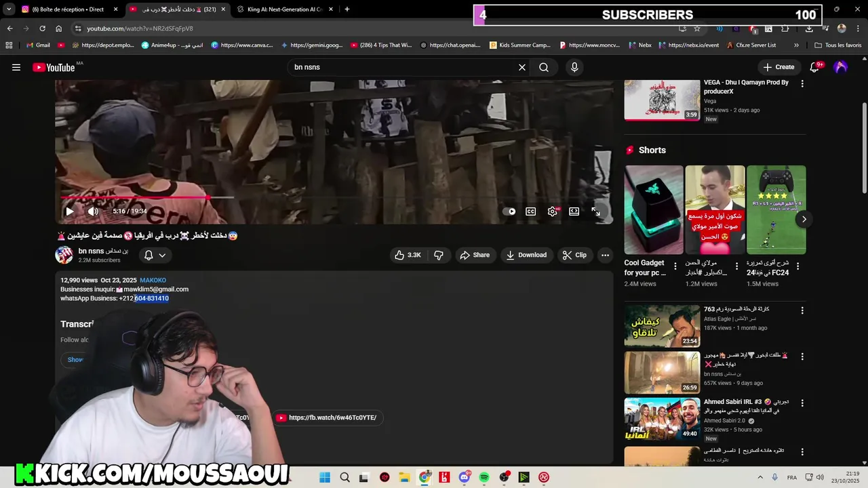This screenshot has height=488, width=868.
Task: Open a new browser tab
Action: [347, 9]
